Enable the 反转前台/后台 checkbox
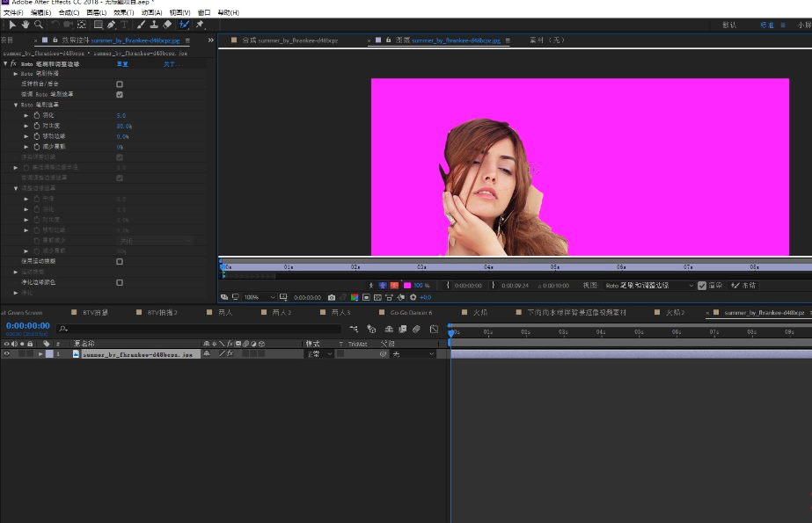 [120, 84]
